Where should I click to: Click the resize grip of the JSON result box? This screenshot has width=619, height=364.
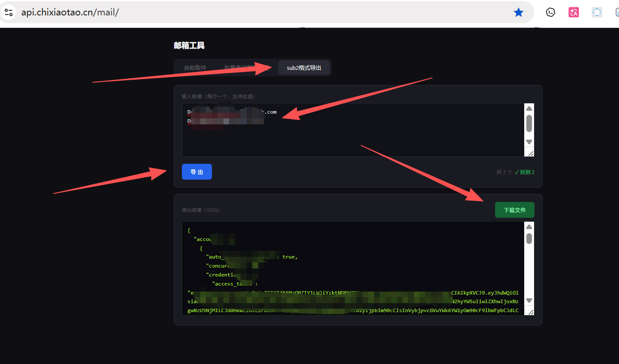tap(531, 312)
